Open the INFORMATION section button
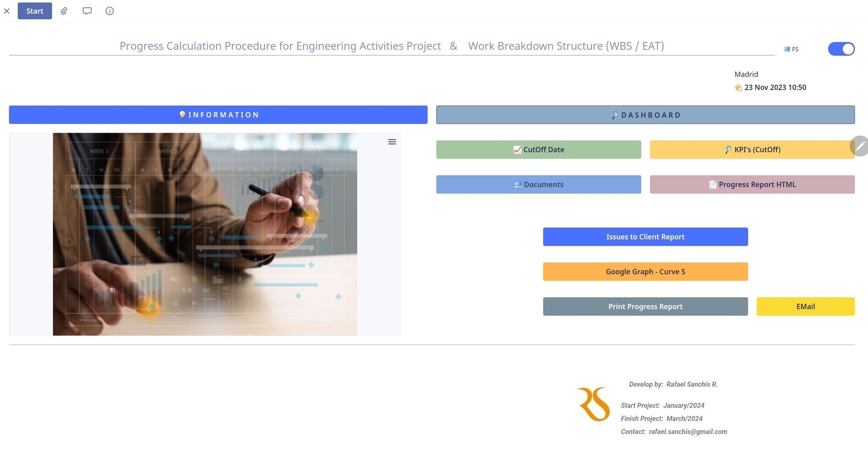The width and height of the screenshot is (868, 462). 218,115
